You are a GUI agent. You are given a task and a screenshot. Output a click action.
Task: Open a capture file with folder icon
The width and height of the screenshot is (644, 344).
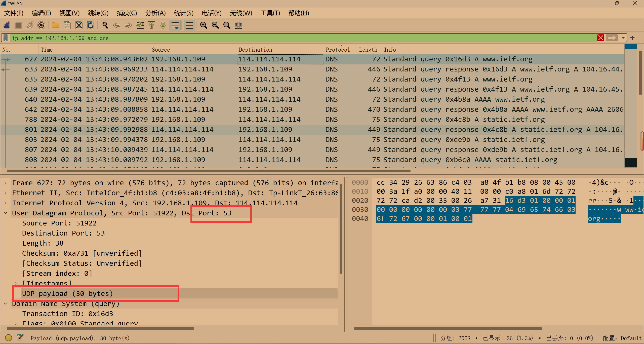pyautogui.click(x=56, y=25)
